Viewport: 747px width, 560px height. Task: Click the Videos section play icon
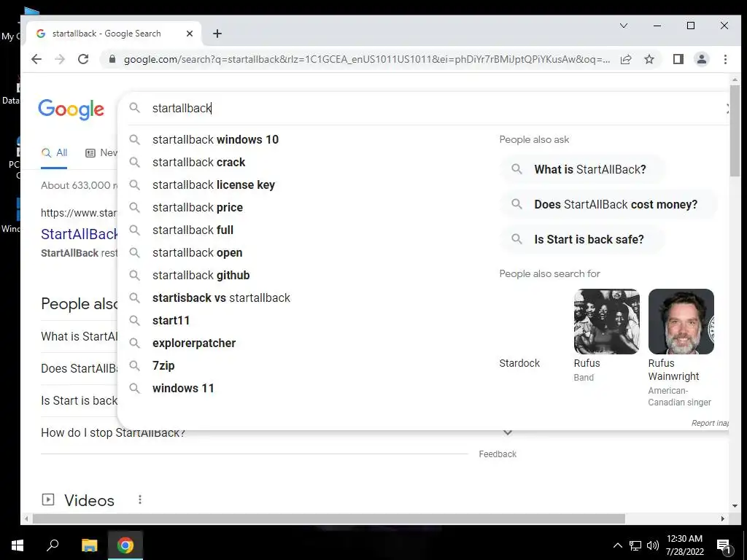click(x=48, y=499)
